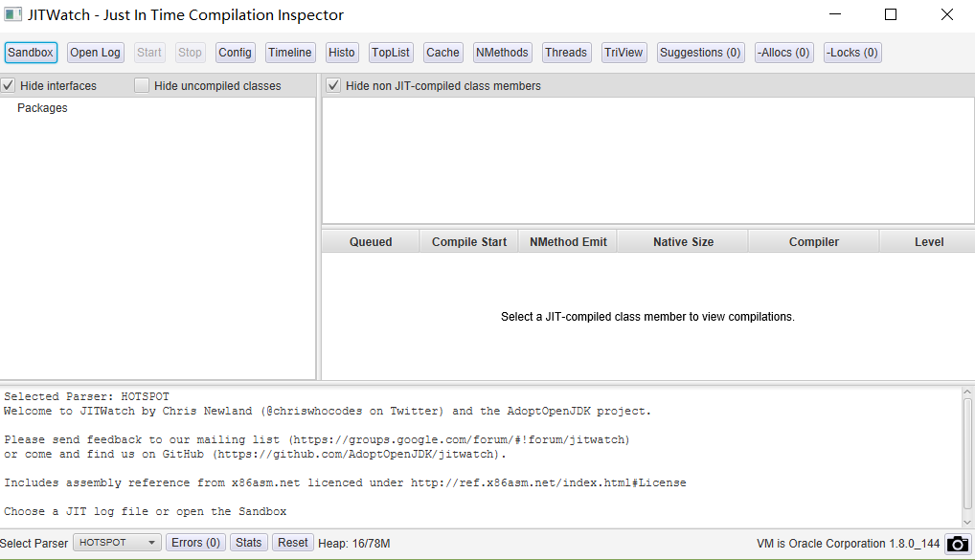975x560 pixels.
Task: Select the Packages tree root
Action: click(x=42, y=108)
